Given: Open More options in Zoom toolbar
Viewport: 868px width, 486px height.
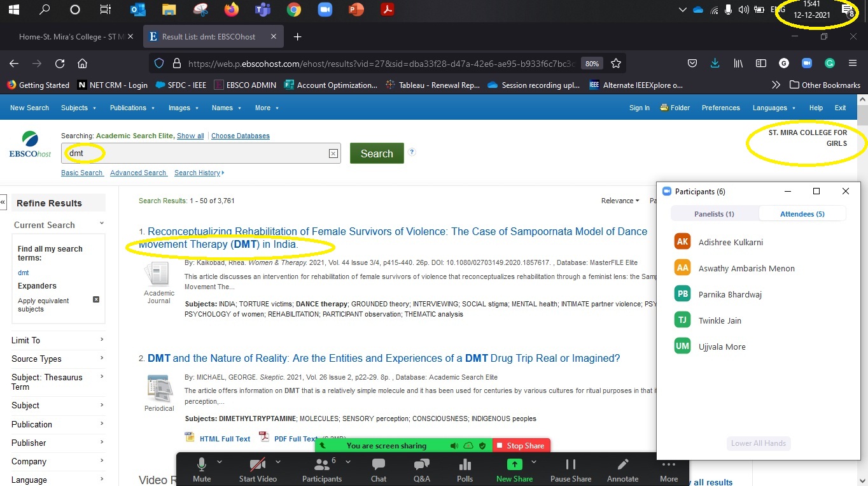Looking at the screenshot, I should point(669,470).
